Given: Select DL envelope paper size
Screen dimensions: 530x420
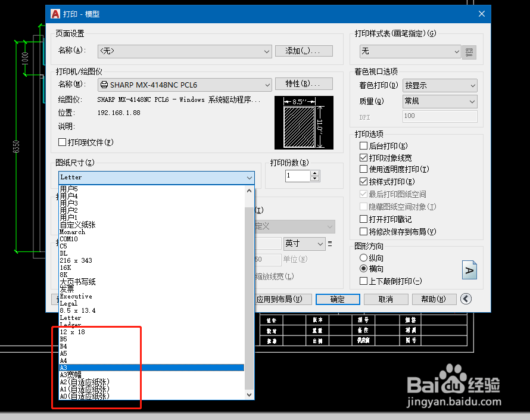Looking at the screenshot, I should point(152,253).
